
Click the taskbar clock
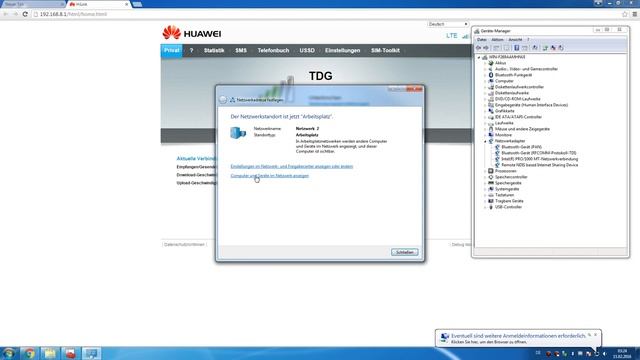(x=622, y=353)
